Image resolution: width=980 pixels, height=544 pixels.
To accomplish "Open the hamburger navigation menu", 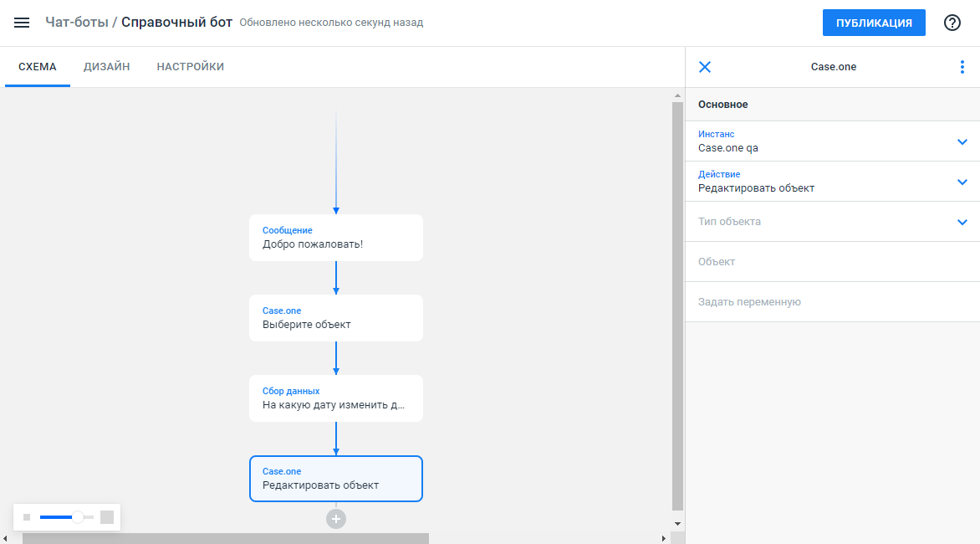I will pyautogui.click(x=22, y=23).
